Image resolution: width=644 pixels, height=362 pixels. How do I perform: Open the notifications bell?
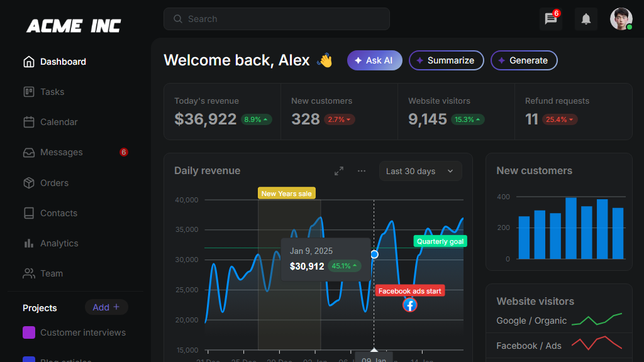click(x=586, y=19)
